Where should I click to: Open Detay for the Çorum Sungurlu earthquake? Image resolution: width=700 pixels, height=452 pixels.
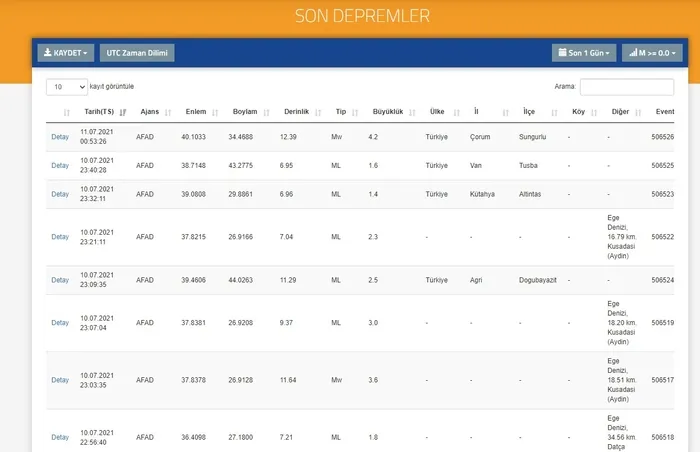point(60,137)
